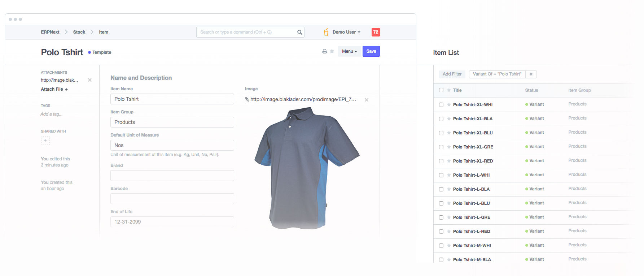
Task: Check the Polo Tshirt-L-BLU row checkbox
Action: 441,203
